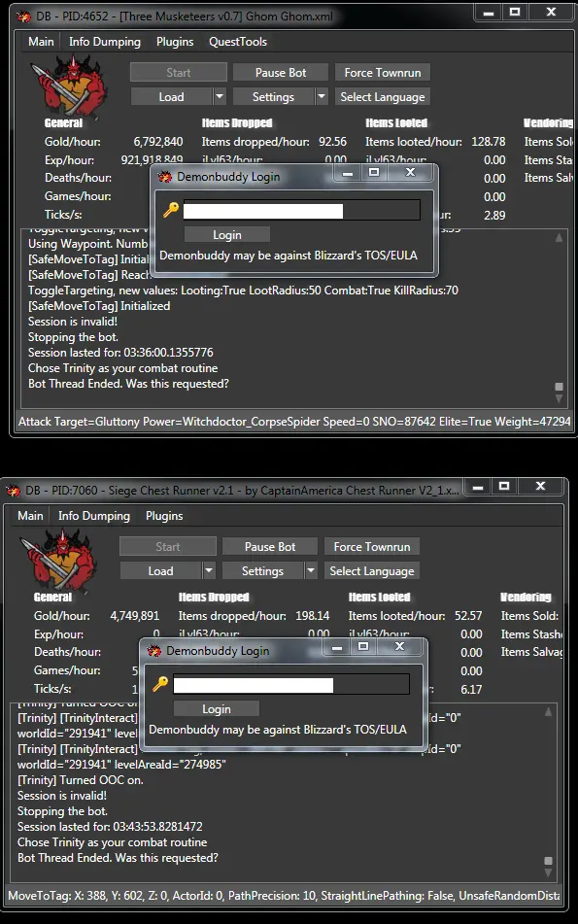This screenshot has width=578, height=924.
Task: Click 'Session lasted for: 03:43:53.8281472' log line
Action: (x=110, y=827)
